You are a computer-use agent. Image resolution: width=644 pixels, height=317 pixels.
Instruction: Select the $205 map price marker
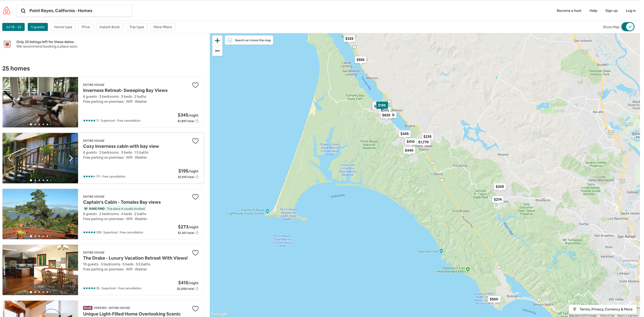point(500,187)
